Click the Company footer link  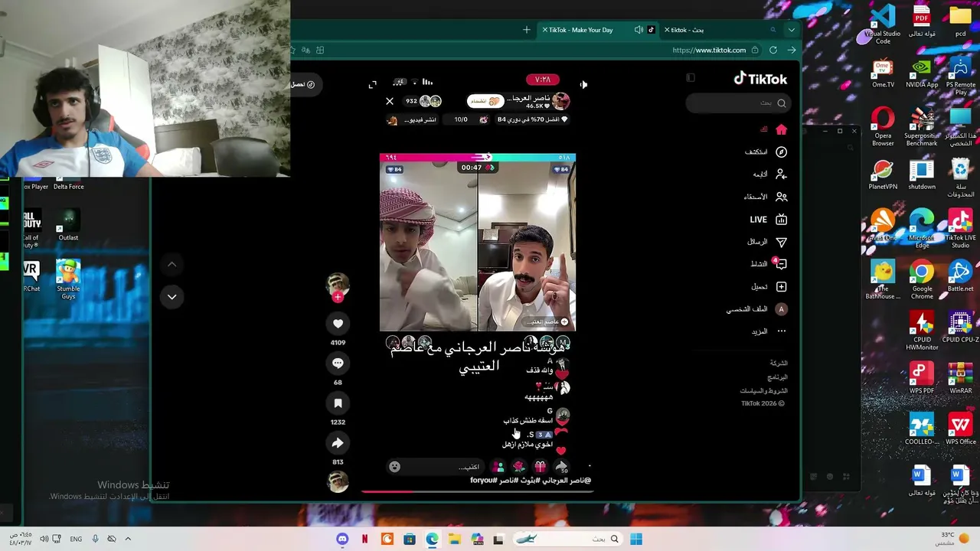click(x=779, y=363)
